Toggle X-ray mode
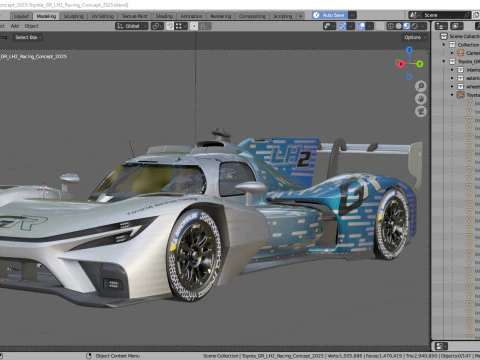The image size is (480, 360). pyautogui.click(x=380, y=26)
